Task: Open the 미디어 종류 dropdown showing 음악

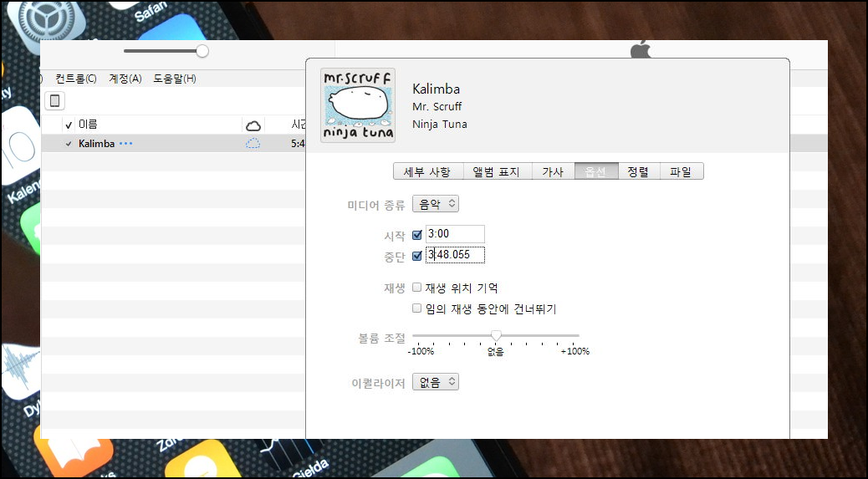Action: (x=436, y=204)
